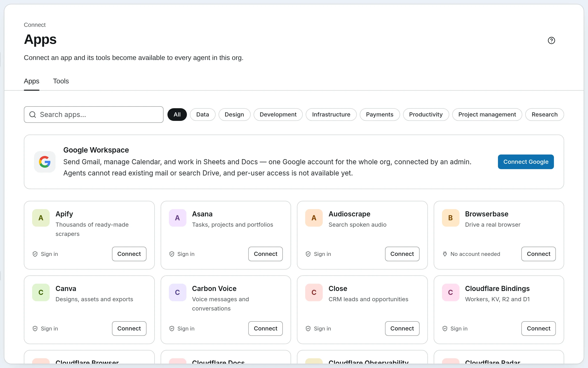Click the Audioscrape card title
The image size is (588, 368).
[349, 214]
